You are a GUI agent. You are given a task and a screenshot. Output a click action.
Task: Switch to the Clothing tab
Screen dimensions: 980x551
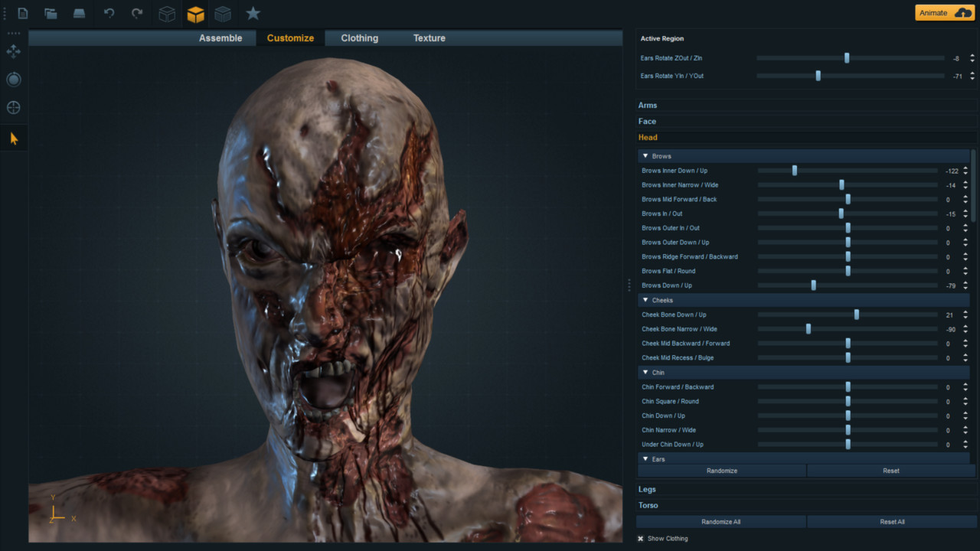(359, 37)
